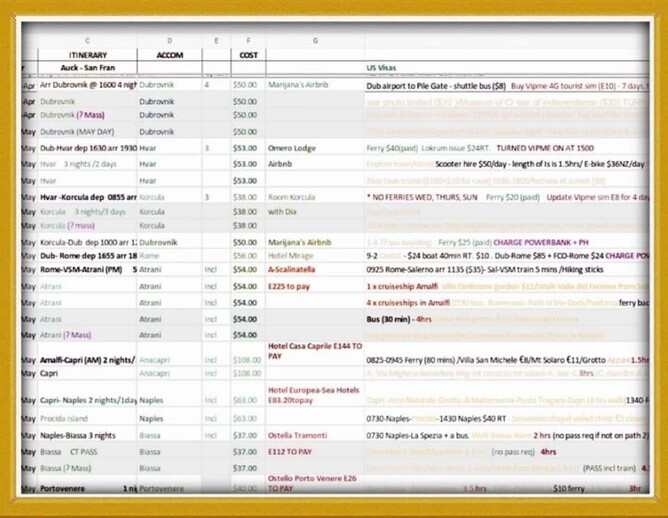Select the $108.00 cost in Amalfi-Capri row
Image resolution: width=668 pixels, height=518 pixels.
[245, 357]
